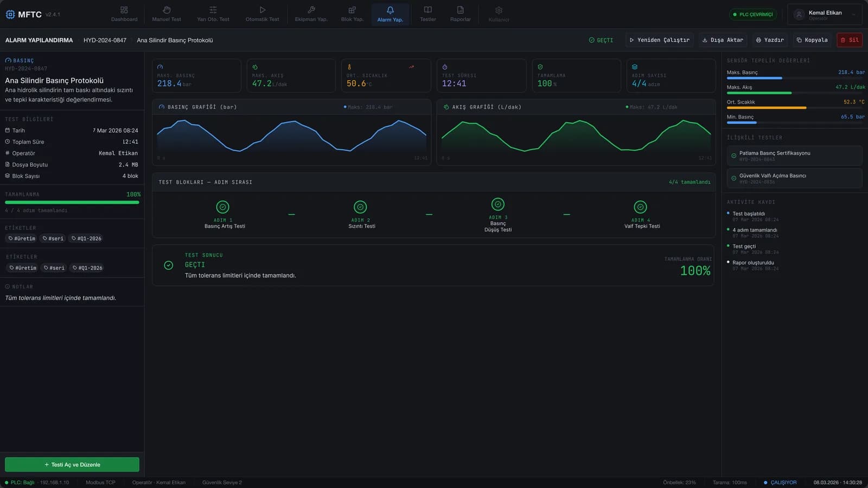Click the Yazdır button
The width and height of the screenshot is (868, 488).
pyautogui.click(x=770, y=40)
